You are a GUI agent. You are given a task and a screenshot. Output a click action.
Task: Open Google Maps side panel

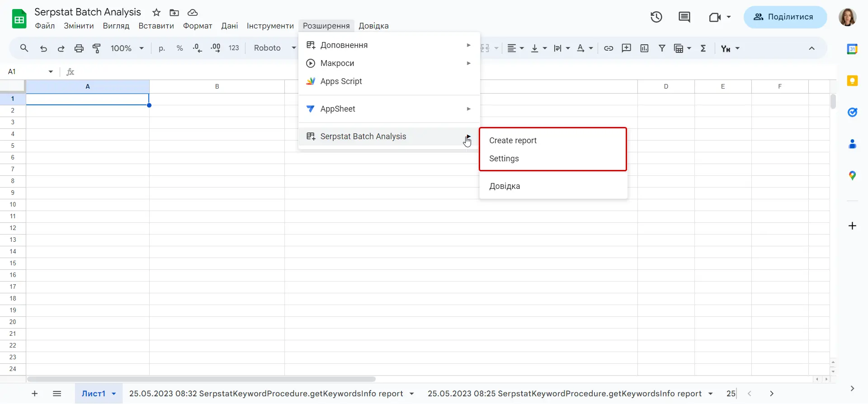(x=852, y=176)
